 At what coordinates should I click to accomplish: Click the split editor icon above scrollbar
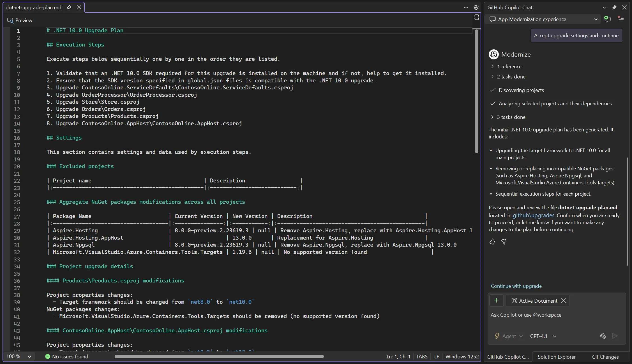pyautogui.click(x=476, y=17)
